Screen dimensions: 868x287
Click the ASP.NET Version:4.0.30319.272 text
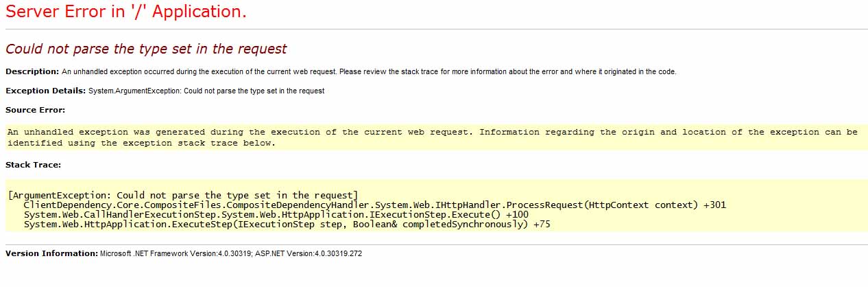point(309,253)
